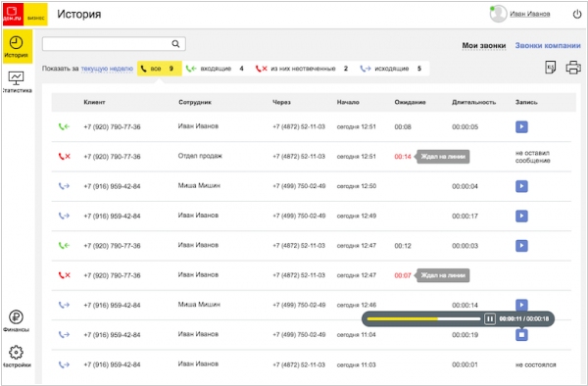Screen dimensions: 588x386
Task: Sort by Клиент column header
Action: tap(94, 102)
